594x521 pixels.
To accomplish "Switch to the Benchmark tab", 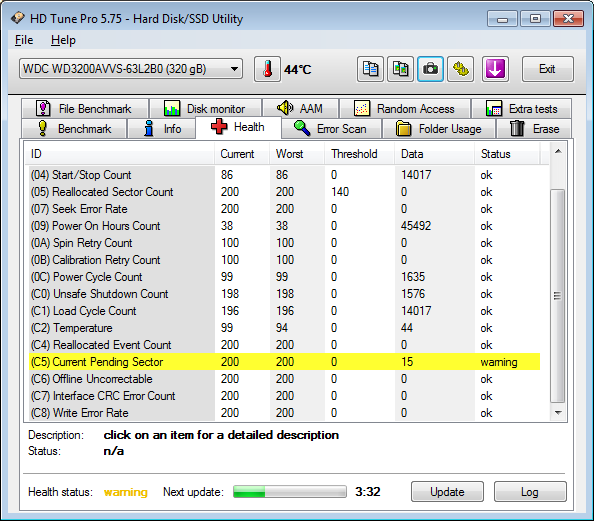I will (74, 128).
